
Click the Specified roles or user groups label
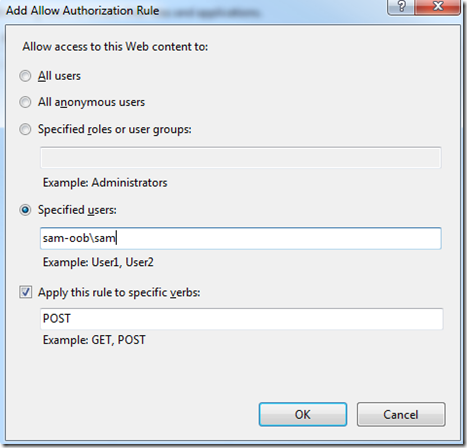click(115, 129)
